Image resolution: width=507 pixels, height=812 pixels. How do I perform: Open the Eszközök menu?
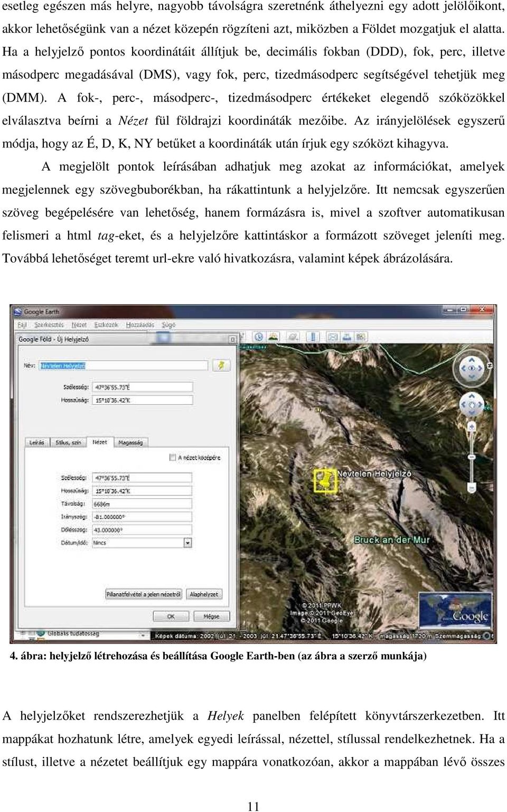(x=106, y=325)
